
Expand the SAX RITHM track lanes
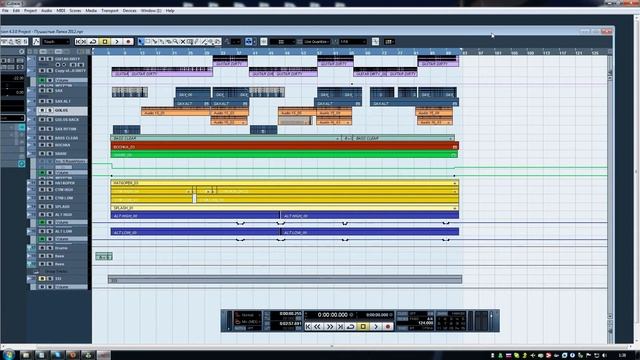pyautogui.click(x=29, y=129)
